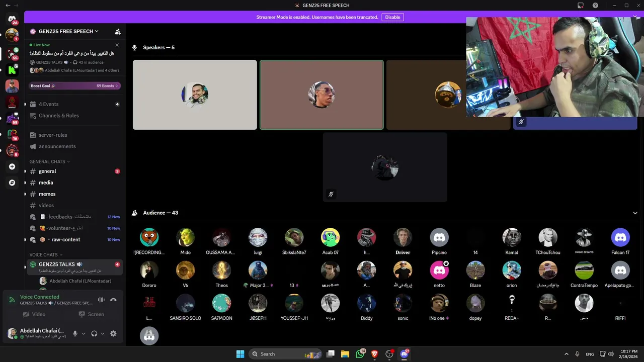This screenshot has height=362, width=644.
Task: Open the clock showing 10:17 PM
Action: click(629, 354)
